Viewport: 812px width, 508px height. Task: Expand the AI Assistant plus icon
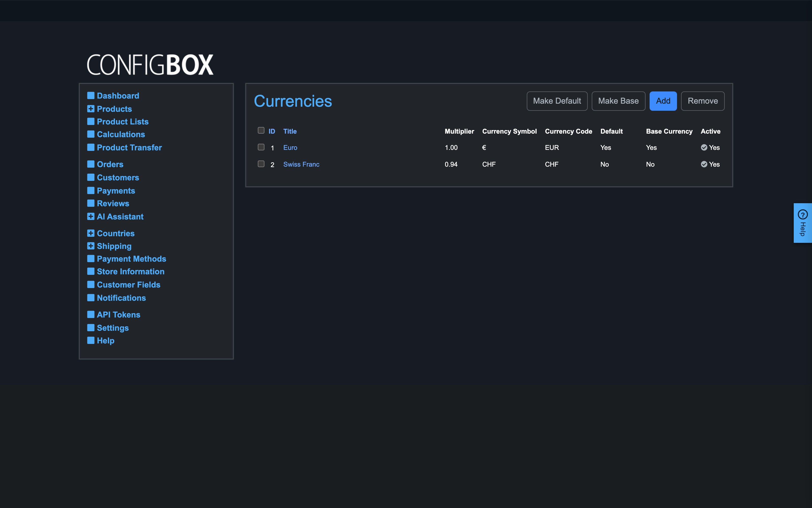[91, 216]
